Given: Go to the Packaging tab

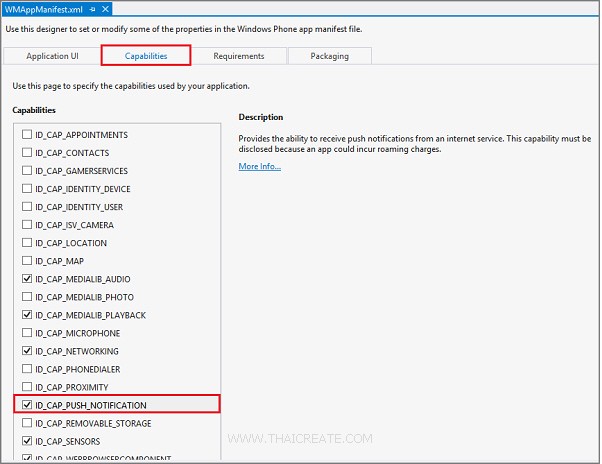Looking at the screenshot, I should pyautogui.click(x=329, y=56).
